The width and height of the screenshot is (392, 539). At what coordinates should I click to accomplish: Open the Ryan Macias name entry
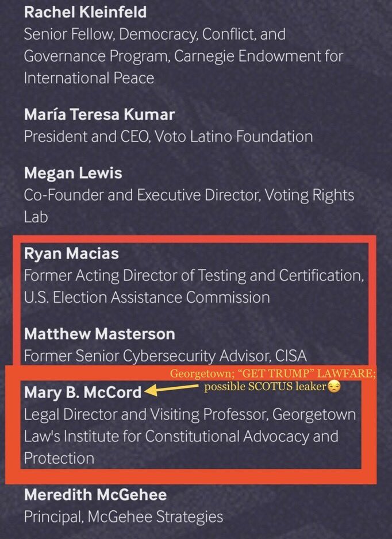pos(72,253)
